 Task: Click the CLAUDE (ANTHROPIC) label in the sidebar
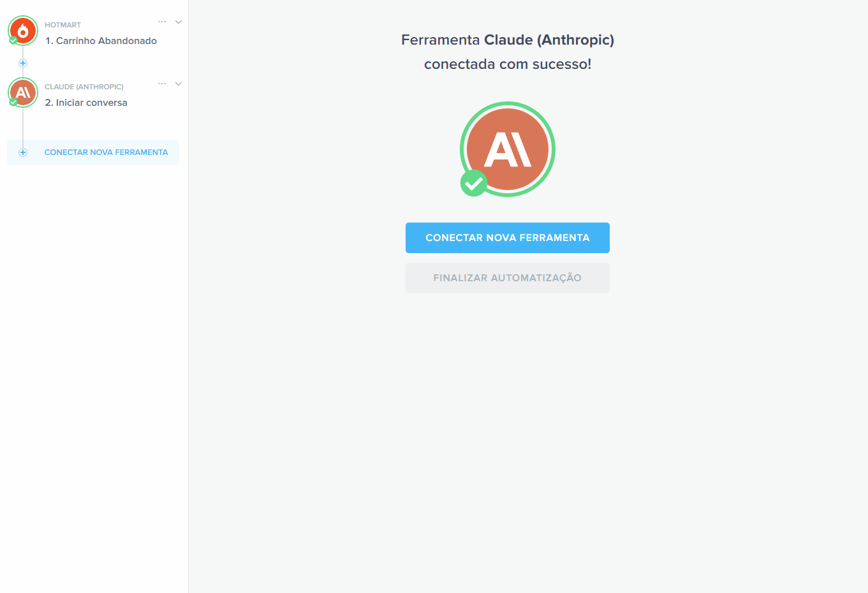point(84,87)
